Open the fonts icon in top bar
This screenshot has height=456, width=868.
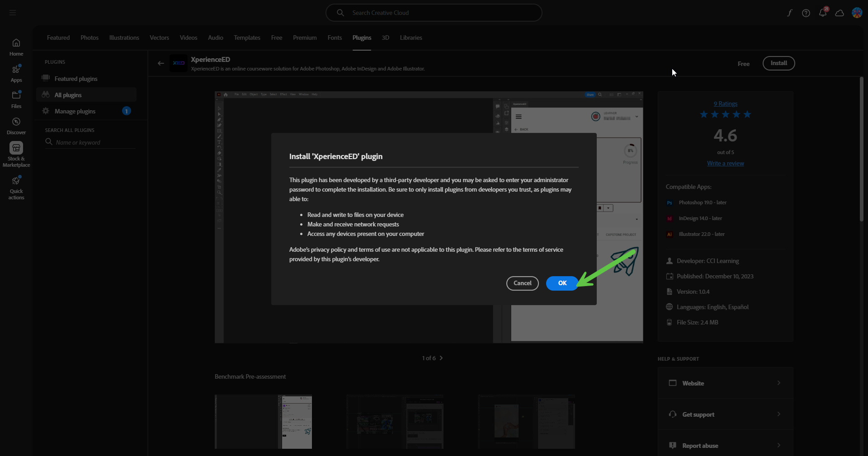tap(789, 13)
